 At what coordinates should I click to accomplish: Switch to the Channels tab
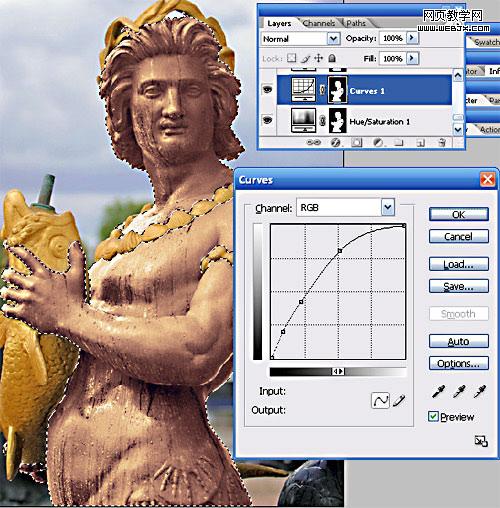click(x=319, y=23)
